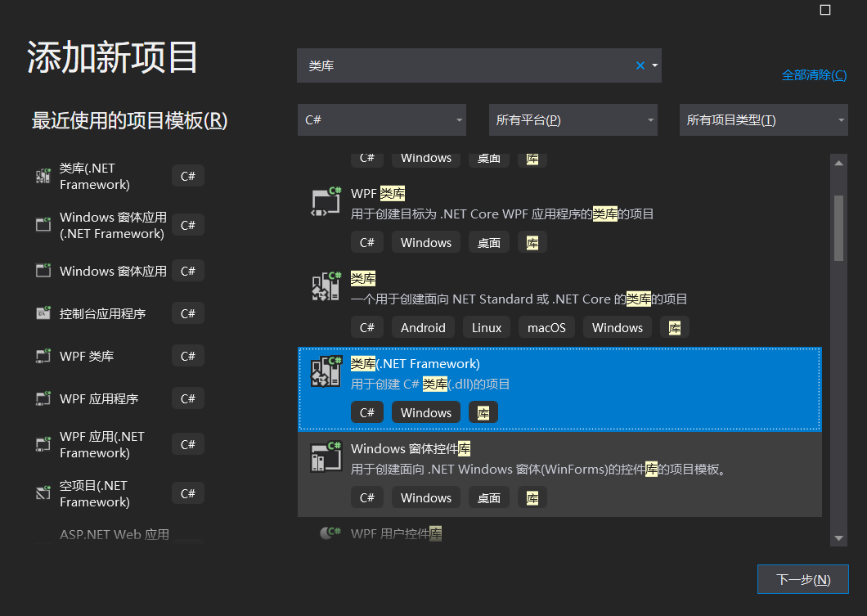Click the Windows 窗体控件库 template icon
The height and width of the screenshot is (616, 867).
[x=326, y=456]
